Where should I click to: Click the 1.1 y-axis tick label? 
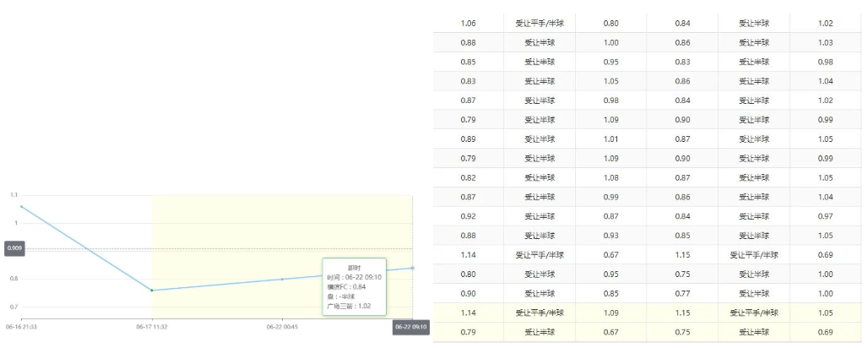click(14, 195)
